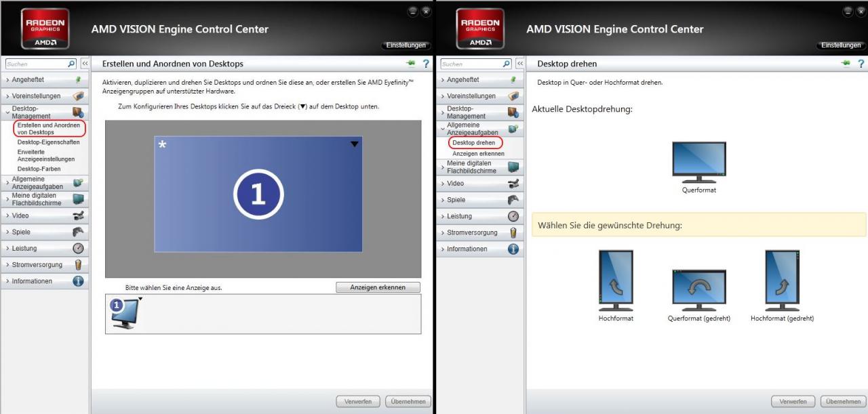Click the Stromversorgung battery icon in left window

(79, 265)
